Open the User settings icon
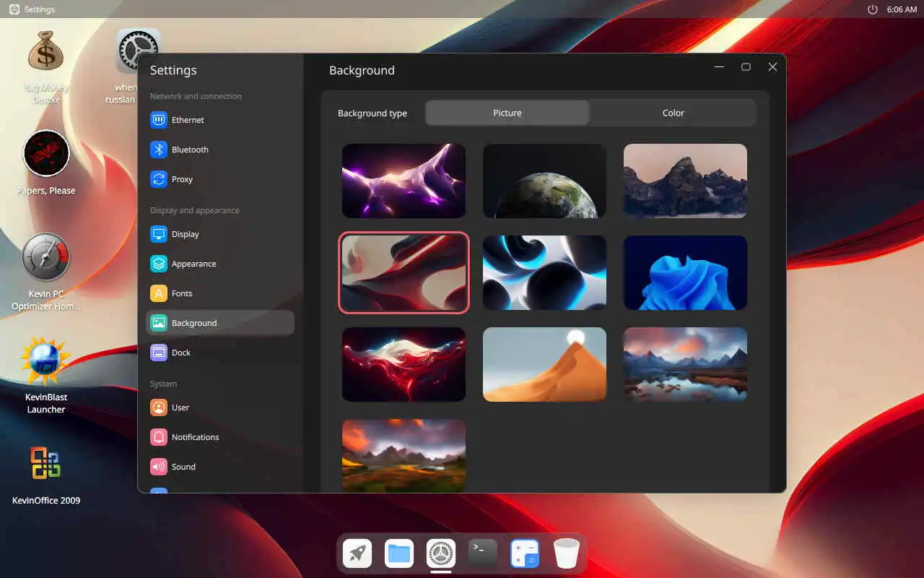924x578 pixels. point(159,407)
